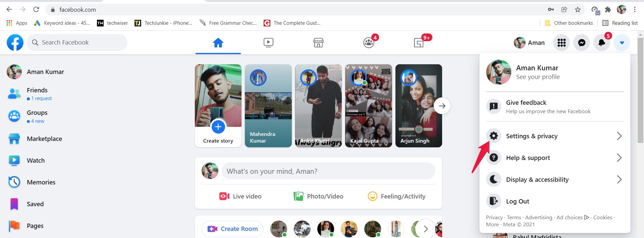Click the Display & accessibility moon icon
This screenshot has width=644, height=238.
[x=494, y=179]
